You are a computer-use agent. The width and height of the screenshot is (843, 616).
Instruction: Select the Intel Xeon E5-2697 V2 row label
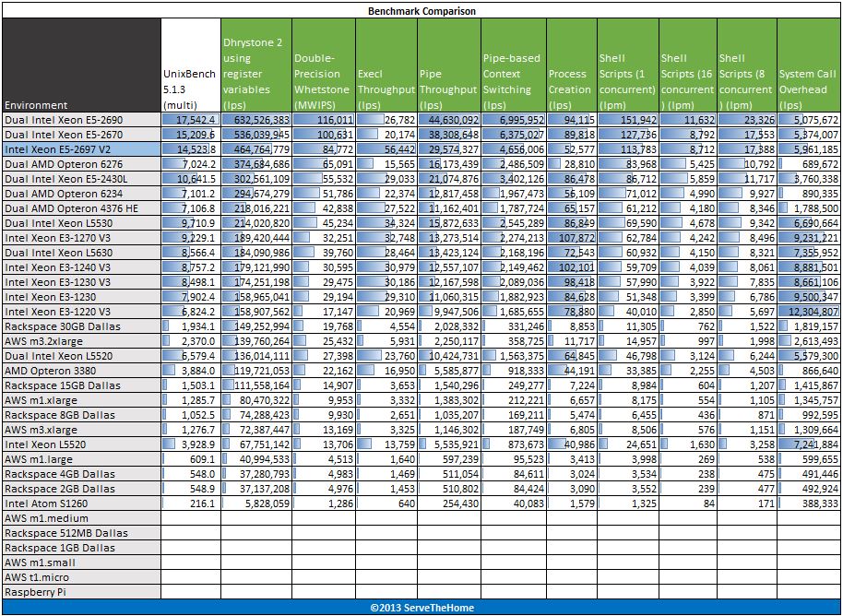click(x=82, y=148)
